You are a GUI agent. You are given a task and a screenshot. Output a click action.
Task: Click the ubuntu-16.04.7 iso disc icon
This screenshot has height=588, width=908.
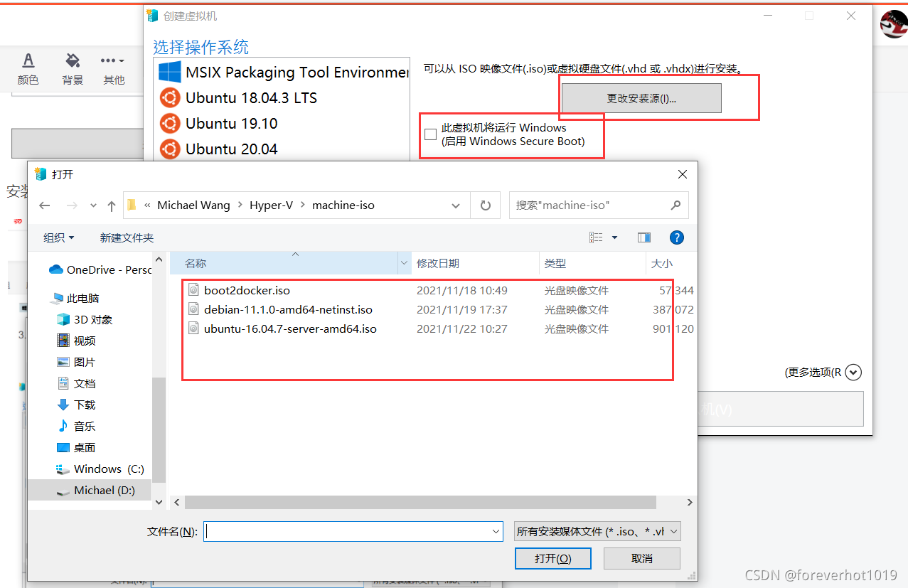193,328
